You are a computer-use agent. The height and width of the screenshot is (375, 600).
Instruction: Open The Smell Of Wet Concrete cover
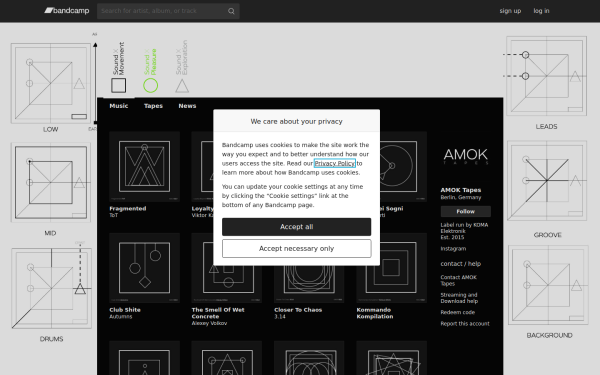(227, 284)
